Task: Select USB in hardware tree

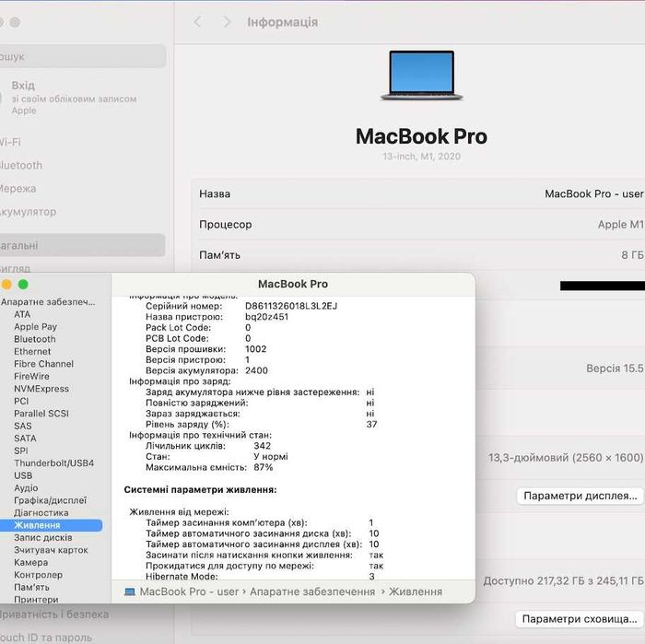Action: pos(23,475)
